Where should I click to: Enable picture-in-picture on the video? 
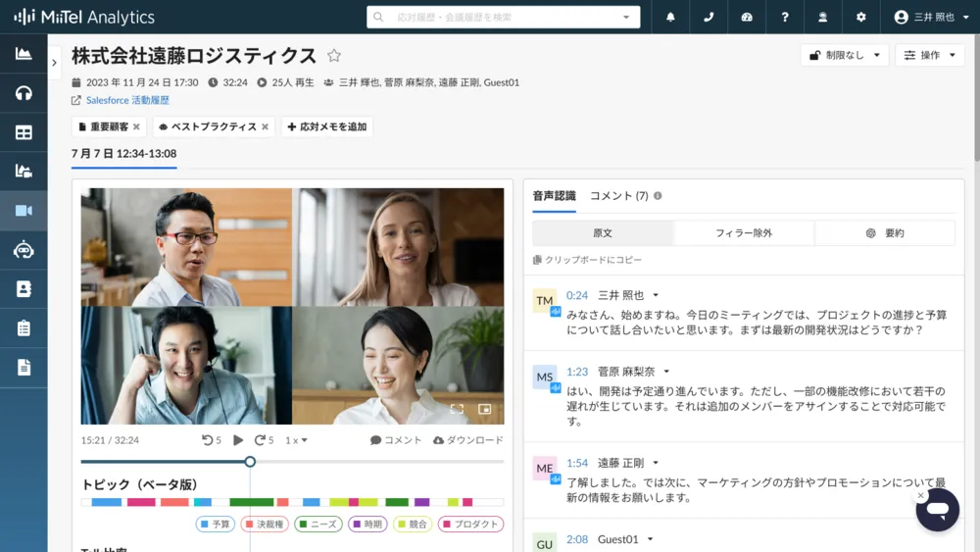pyautogui.click(x=484, y=409)
